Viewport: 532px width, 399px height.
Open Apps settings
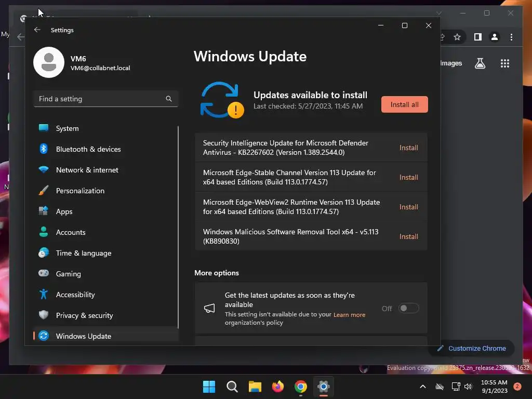(x=105, y=211)
